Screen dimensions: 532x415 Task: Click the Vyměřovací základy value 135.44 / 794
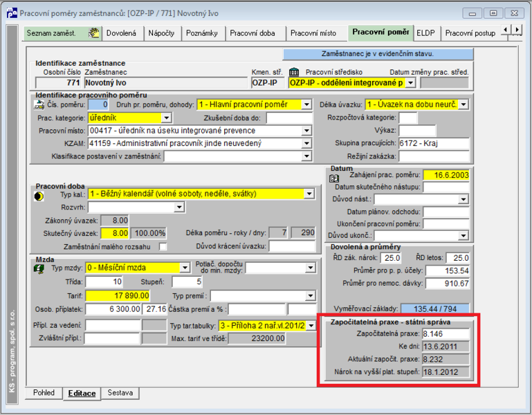coord(435,308)
